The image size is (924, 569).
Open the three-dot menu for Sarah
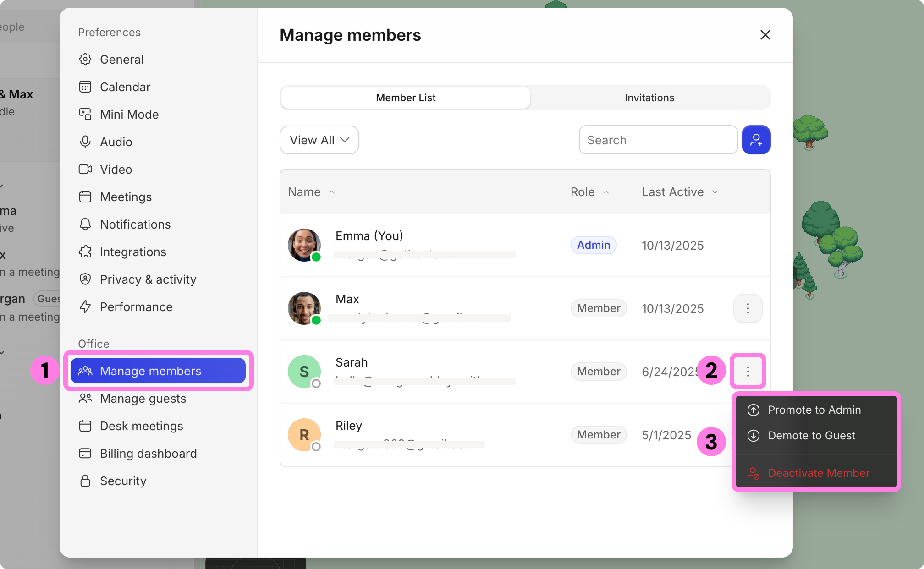click(748, 371)
